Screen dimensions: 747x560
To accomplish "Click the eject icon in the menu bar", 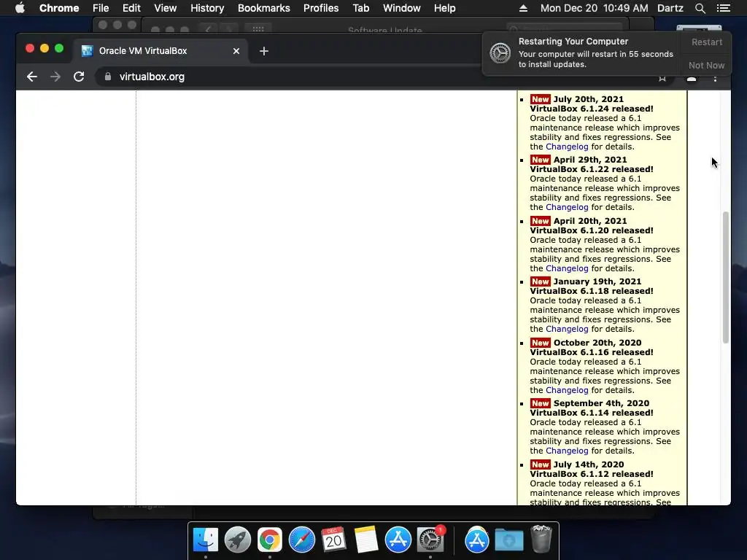I will point(523,8).
